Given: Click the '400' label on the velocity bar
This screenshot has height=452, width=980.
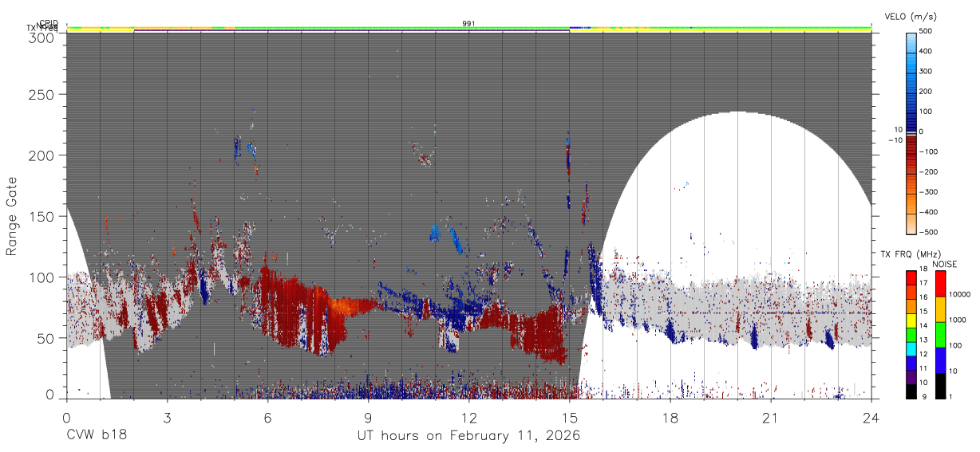Looking at the screenshot, I should point(927,51).
